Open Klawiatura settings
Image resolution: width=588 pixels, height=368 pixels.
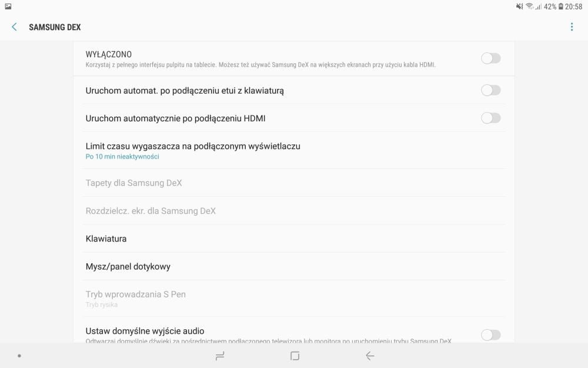pyautogui.click(x=294, y=238)
